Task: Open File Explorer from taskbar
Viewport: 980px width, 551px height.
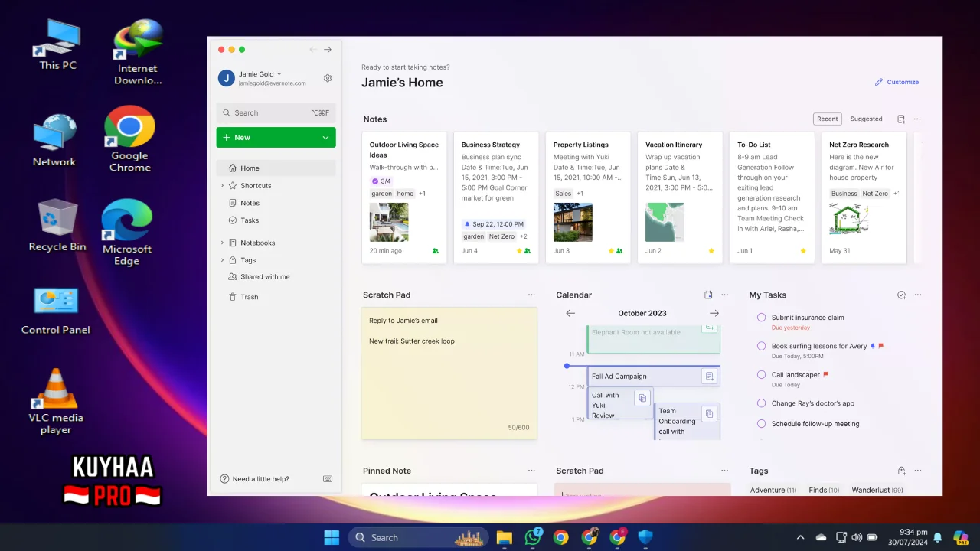Action: coord(504,537)
